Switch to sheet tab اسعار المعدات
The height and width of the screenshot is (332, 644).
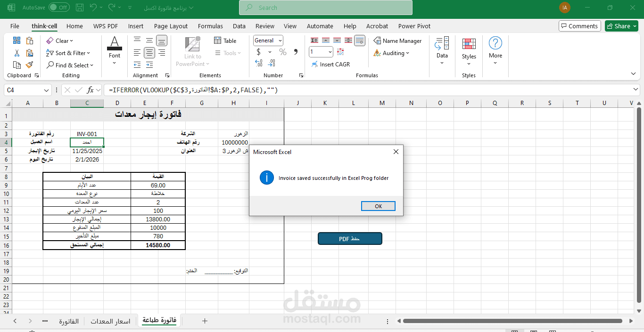click(110, 321)
